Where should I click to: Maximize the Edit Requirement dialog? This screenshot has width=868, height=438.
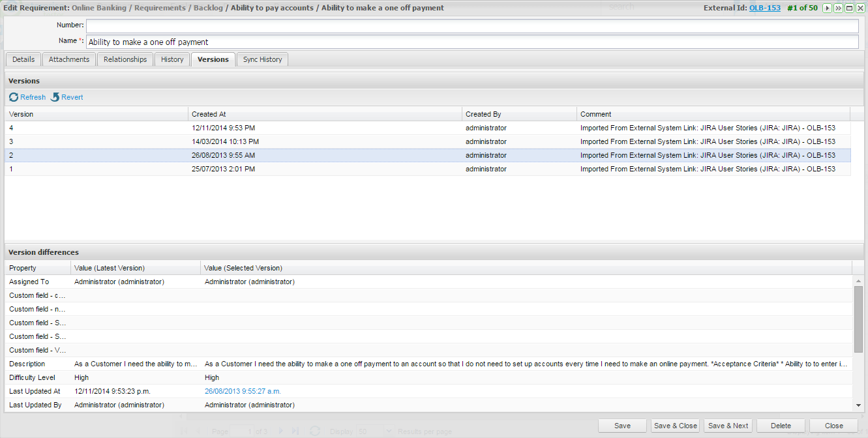(849, 8)
